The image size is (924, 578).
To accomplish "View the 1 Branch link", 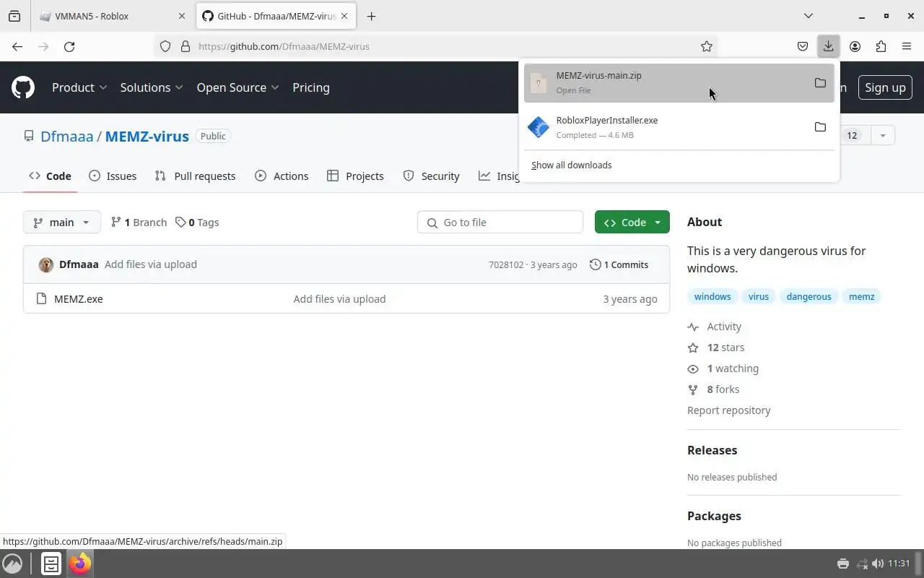I will [139, 222].
